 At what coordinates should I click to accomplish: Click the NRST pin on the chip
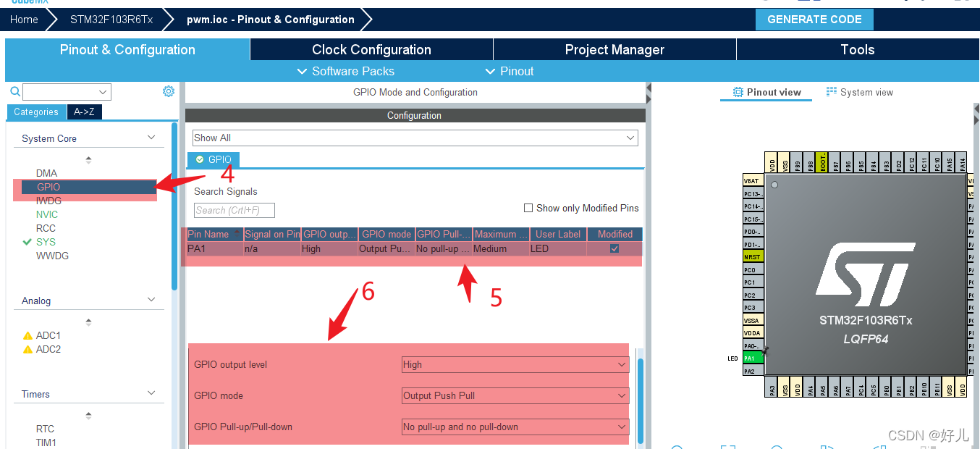pos(753,256)
